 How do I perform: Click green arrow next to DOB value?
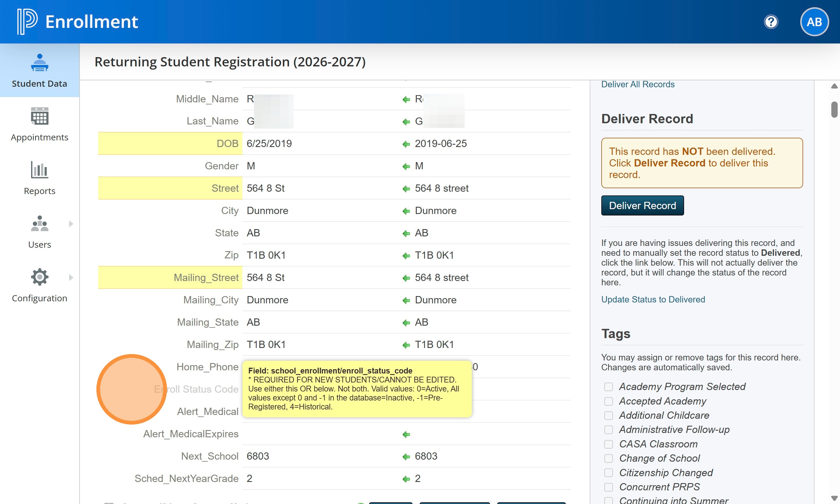[406, 144]
